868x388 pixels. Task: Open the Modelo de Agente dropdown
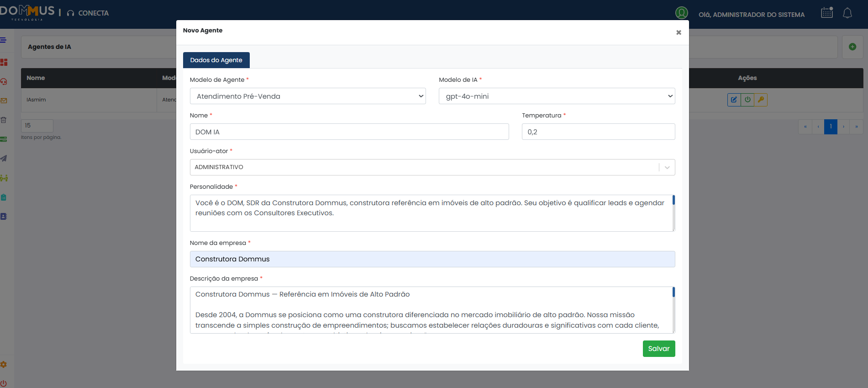[308, 96]
